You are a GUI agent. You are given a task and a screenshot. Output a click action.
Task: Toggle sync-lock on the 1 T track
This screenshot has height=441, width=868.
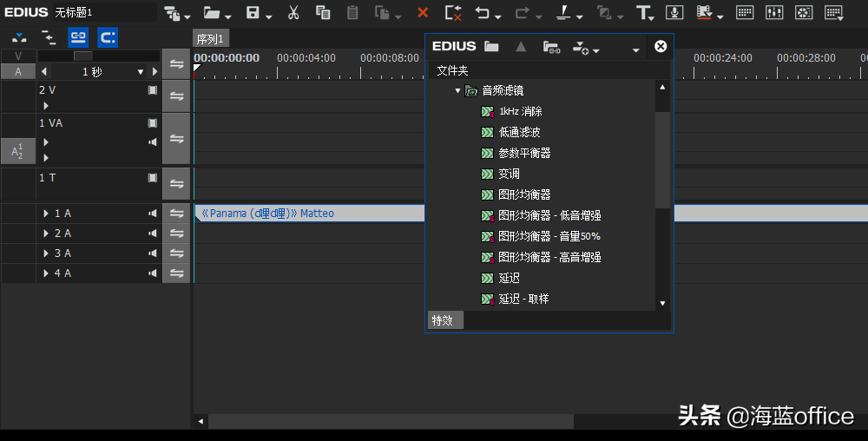click(x=176, y=184)
